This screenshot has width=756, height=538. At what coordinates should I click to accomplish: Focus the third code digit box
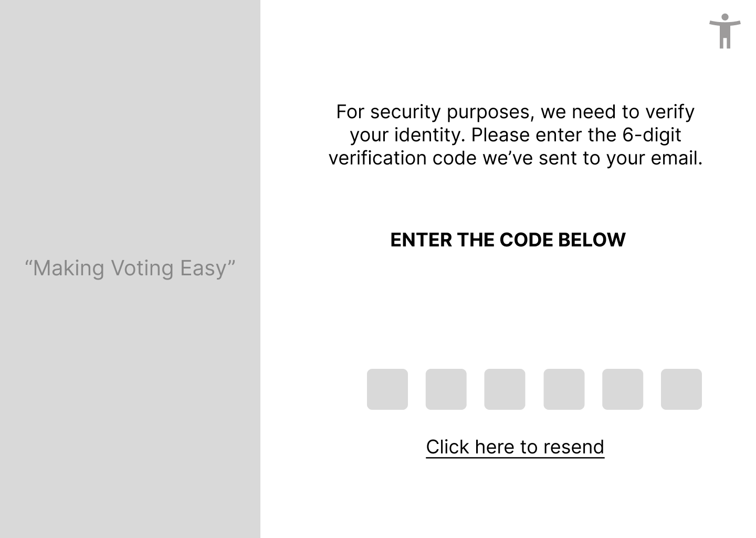tap(505, 389)
